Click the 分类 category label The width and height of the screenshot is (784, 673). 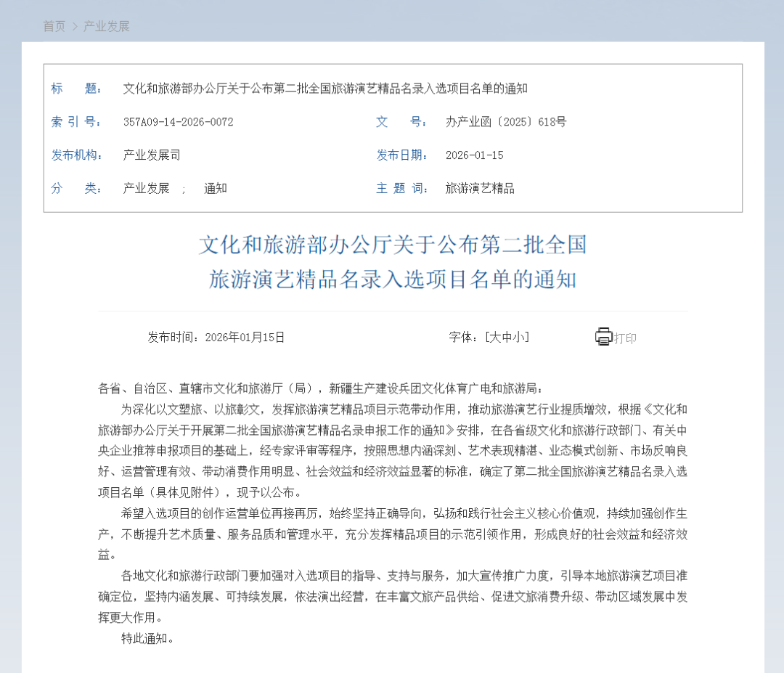coord(75,188)
